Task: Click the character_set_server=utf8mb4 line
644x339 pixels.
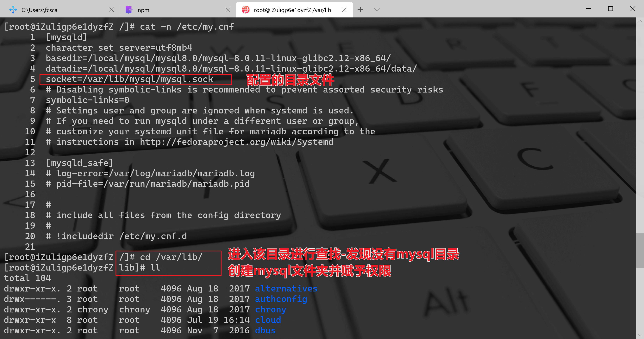Action: click(x=119, y=48)
